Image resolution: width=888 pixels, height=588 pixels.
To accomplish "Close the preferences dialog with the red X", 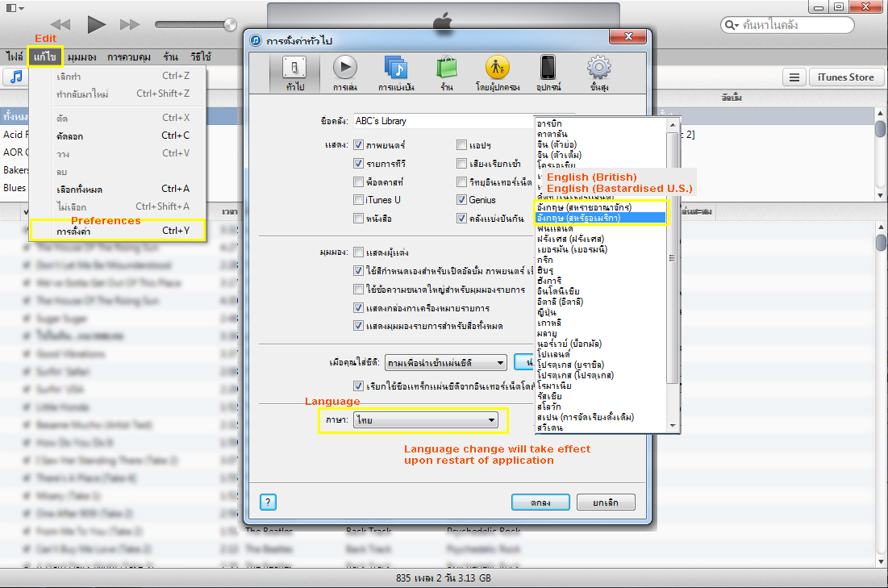I will (627, 36).
